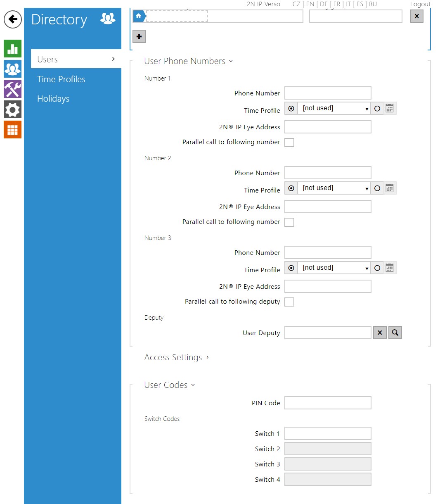Click the back arrow icon
Screen dimensions: 440x504
[x=13, y=19]
